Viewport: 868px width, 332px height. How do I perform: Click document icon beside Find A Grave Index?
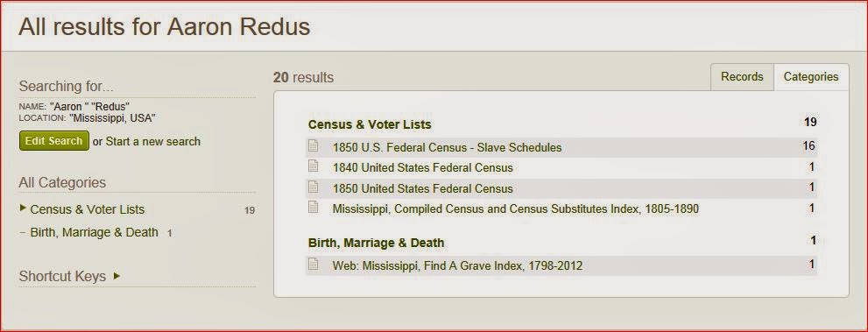pyautogui.click(x=314, y=265)
